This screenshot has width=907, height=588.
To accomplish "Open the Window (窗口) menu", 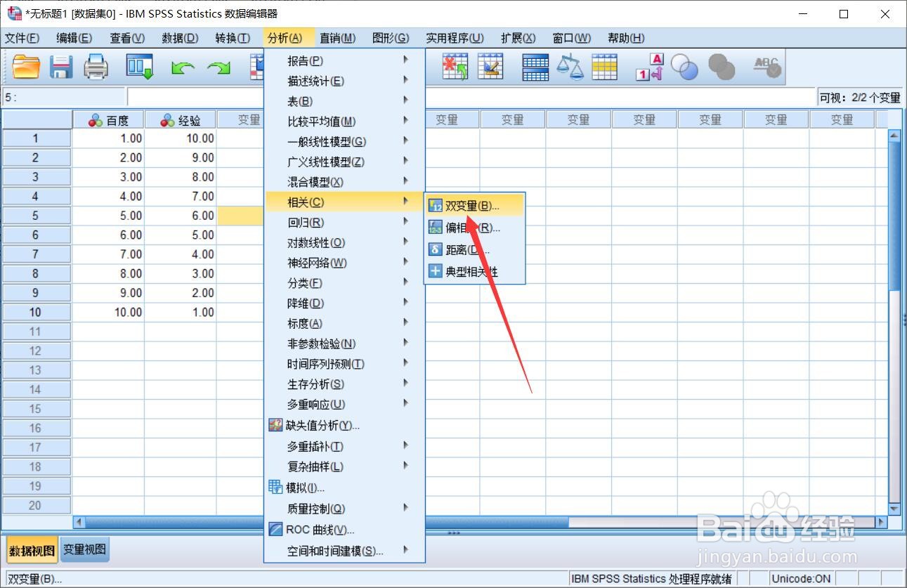I will pyautogui.click(x=572, y=38).
